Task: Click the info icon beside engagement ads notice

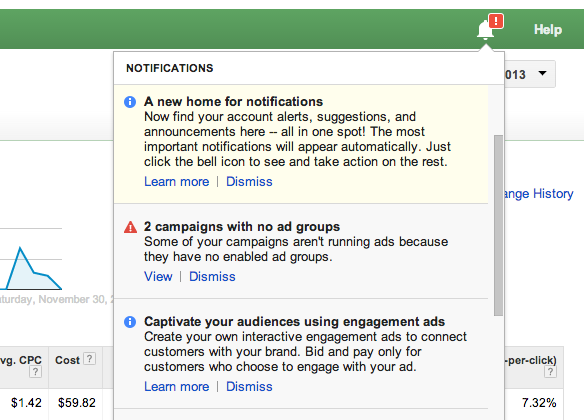Action: coord(130,322)
